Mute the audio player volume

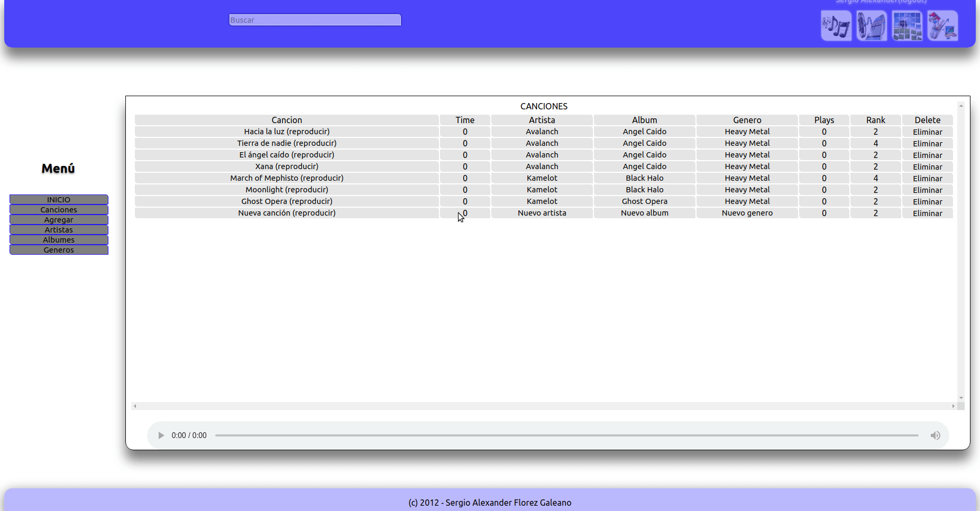coord(935,435)
